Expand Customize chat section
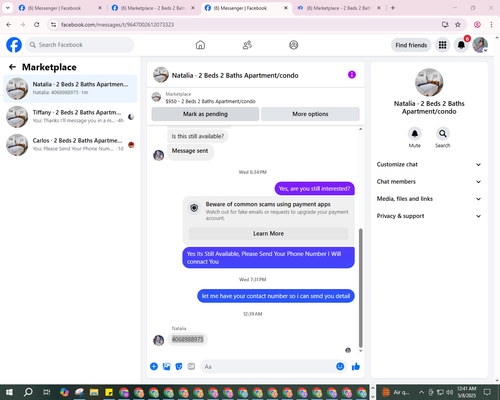 pyautogui.click(x=429, y=164)
